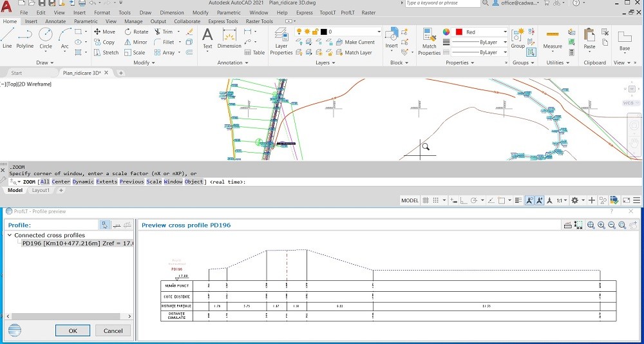Screen dimensions: 644x344
Task: Expand the Modify panel flyout
Action: pos(144,62)
